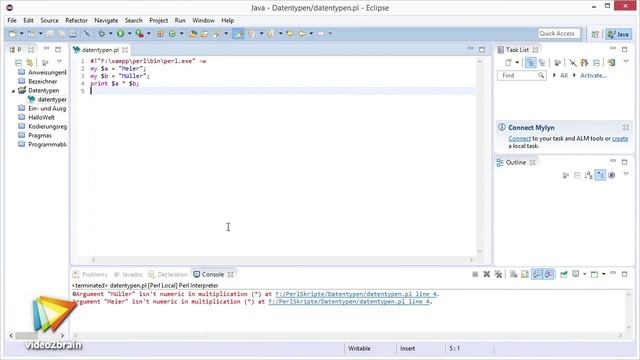Toggle Sort alphabetically in Outline view
Viewport: 640px width, 360px height.
click(588, 175)
